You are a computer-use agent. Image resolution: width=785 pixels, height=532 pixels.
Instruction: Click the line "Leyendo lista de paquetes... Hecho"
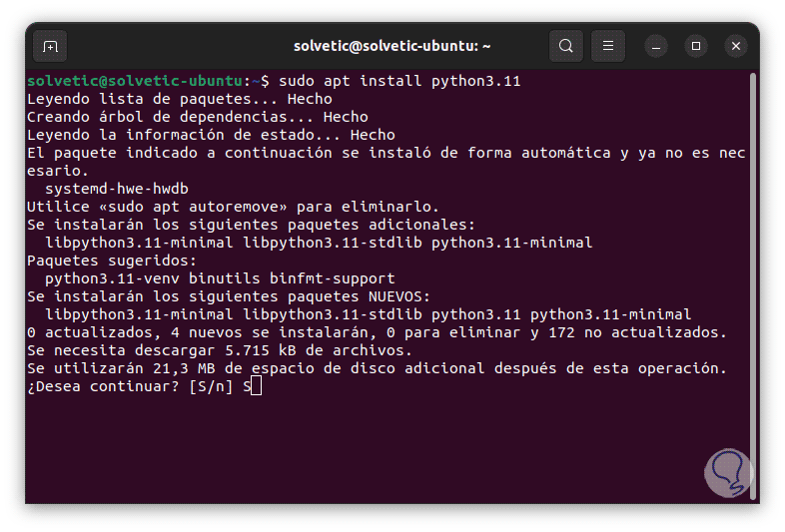click(x=180, y=99)
